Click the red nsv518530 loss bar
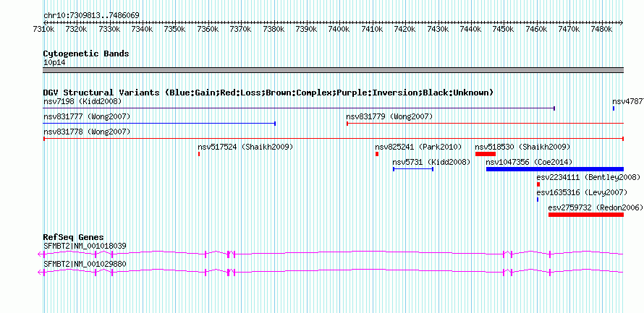This screenshot has width=644, height=313. tap(486, 154)
